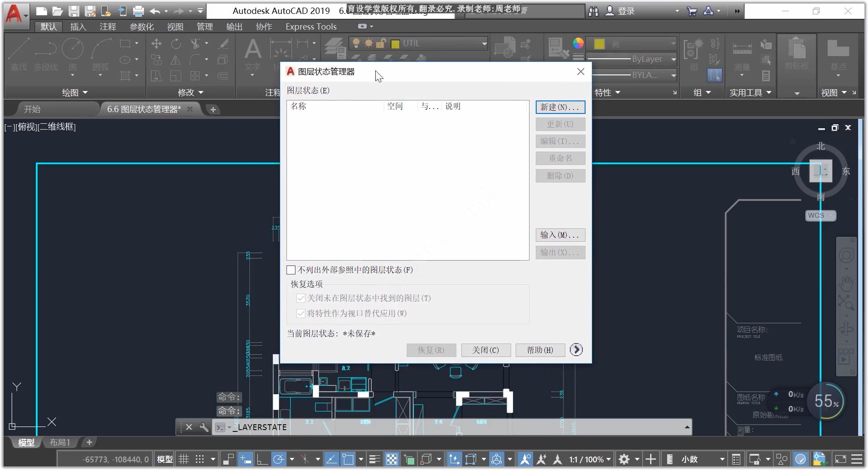
Task: Open the BYLA... linetype dropdown
Action: tap(674, 75)
